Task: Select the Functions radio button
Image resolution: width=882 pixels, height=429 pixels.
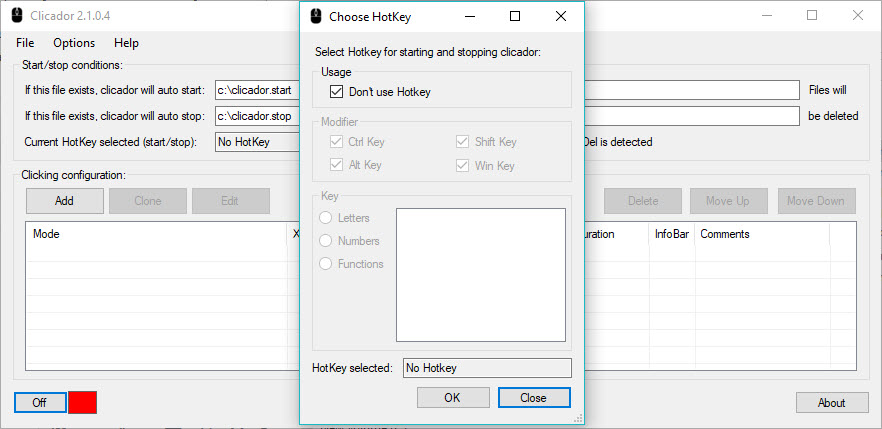Action: coord(325,264)
